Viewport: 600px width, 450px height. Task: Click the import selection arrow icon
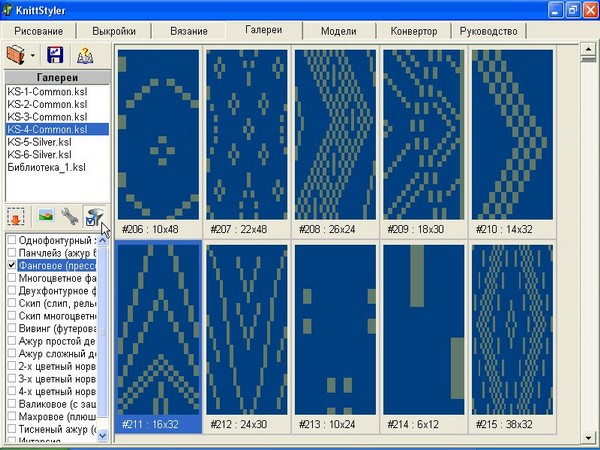pos(16,217)
